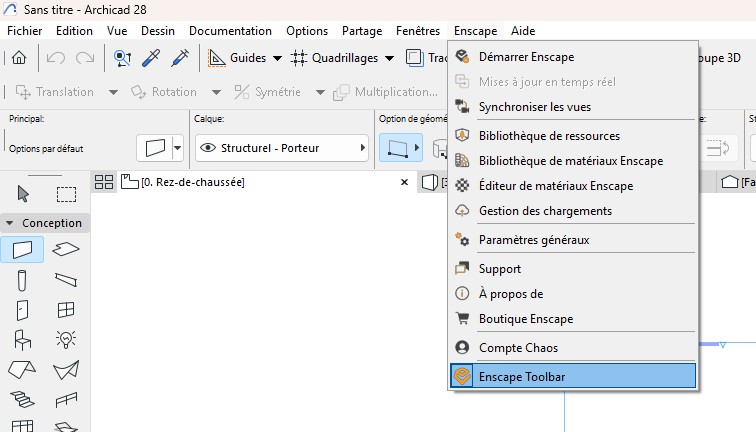The width and height of the screenshot is (756, 432).
Task: Pick up parameters with the eyedropper icon
Action: pos(151,58)
